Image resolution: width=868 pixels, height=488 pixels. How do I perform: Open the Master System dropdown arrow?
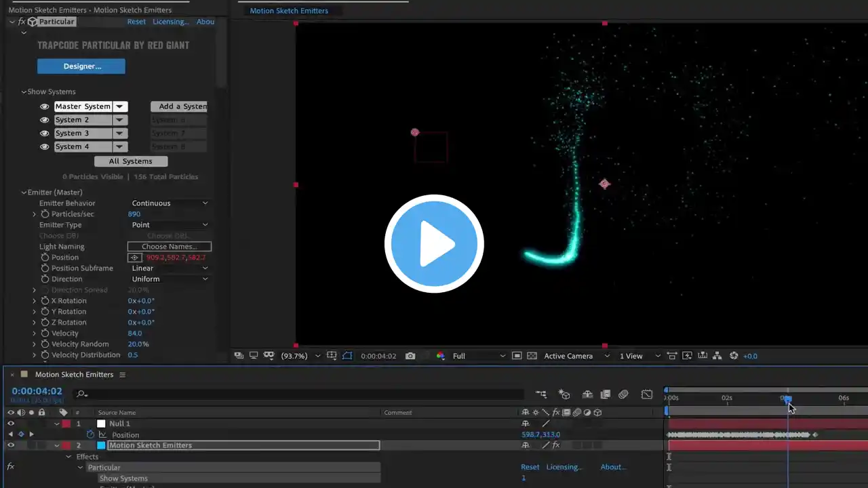[120, 106]
